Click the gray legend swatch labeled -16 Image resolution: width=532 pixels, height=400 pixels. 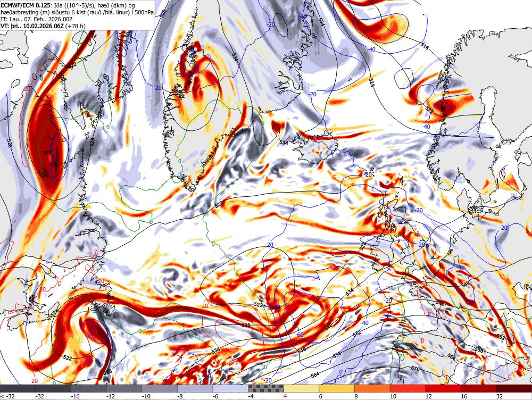pos(89,389)
